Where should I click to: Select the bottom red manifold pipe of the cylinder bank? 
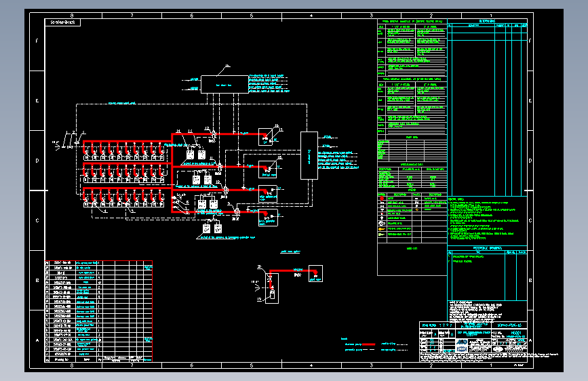pos(128,188)
